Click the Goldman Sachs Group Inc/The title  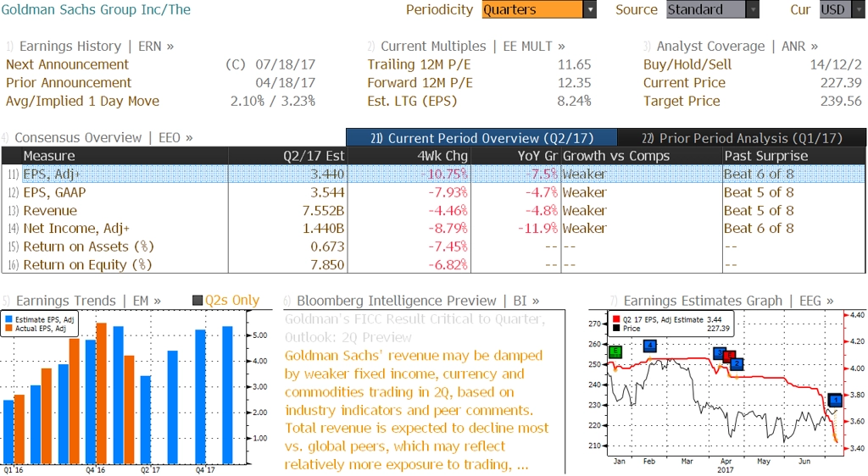coord(96,9)
